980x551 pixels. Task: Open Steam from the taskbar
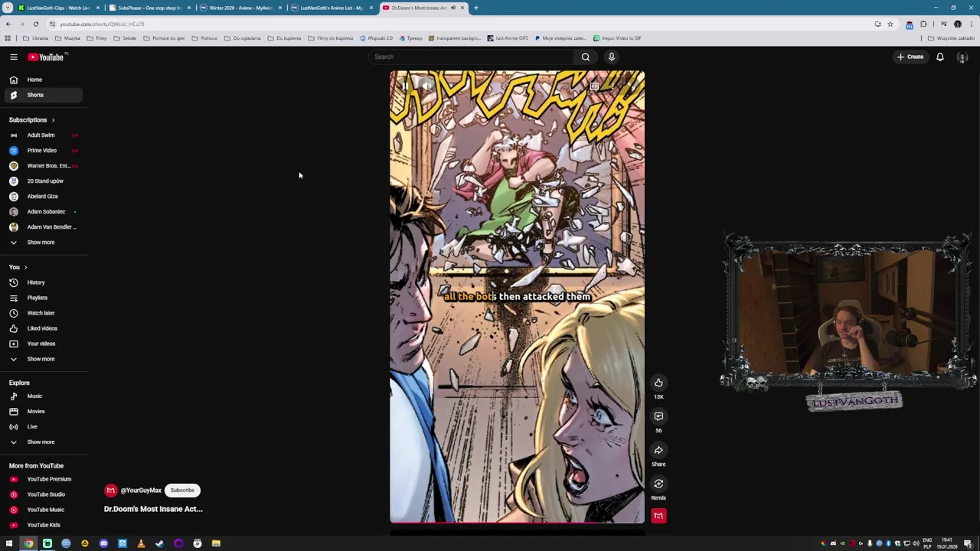[159, 544]
